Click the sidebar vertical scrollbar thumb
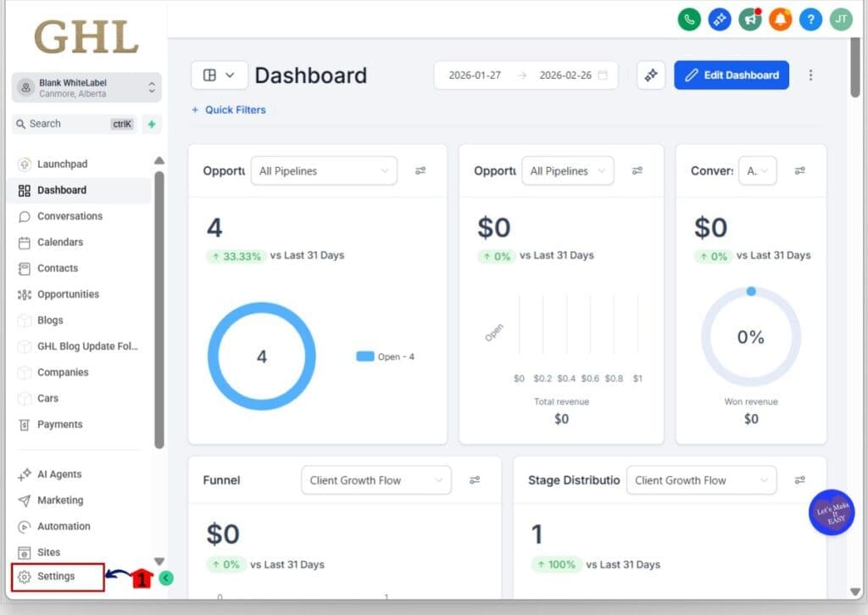 pyautogui.click(x=159, y=310)
